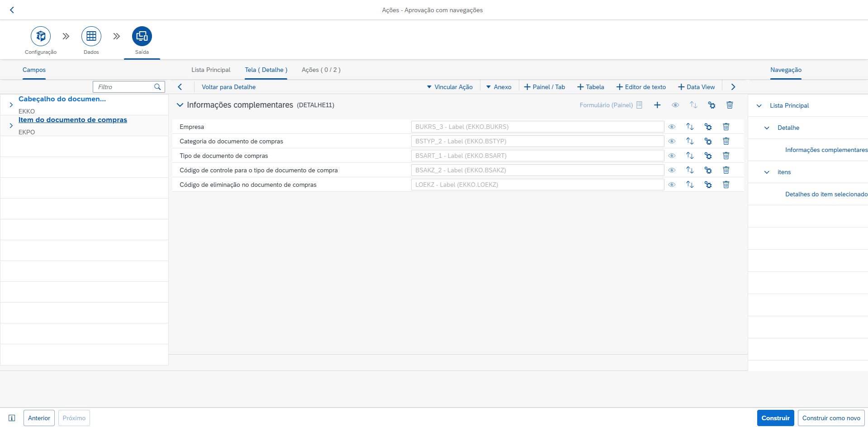Viewport: 868px width, 427px height.
Task: Reorder the Empresa field row
Action: tap(690, 127)
